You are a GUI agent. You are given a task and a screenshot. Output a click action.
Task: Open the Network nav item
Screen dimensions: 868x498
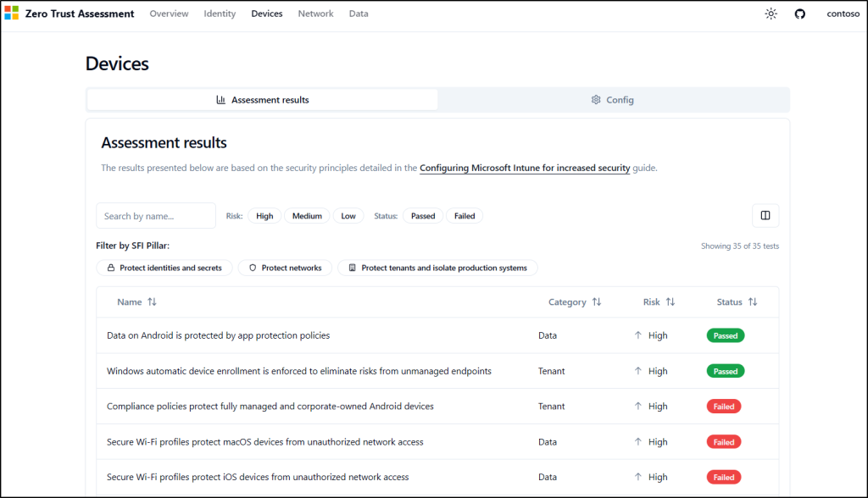[315, 14]
